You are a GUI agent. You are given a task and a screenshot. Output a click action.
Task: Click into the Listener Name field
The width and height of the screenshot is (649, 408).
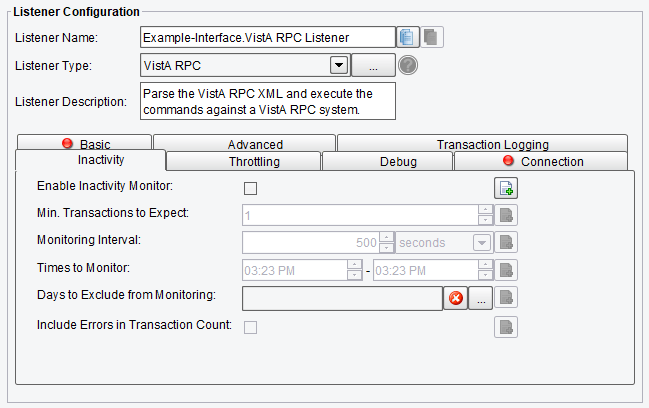point(268,37)
